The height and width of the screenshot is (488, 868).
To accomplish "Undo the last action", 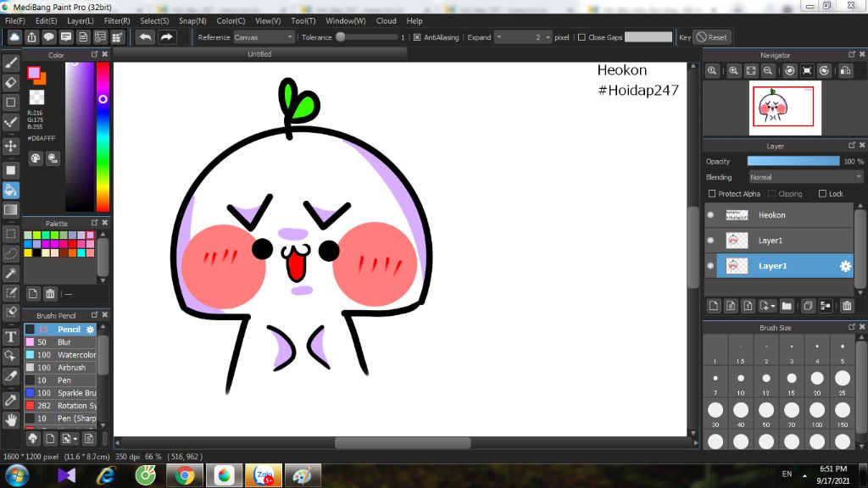I will 146,37.
